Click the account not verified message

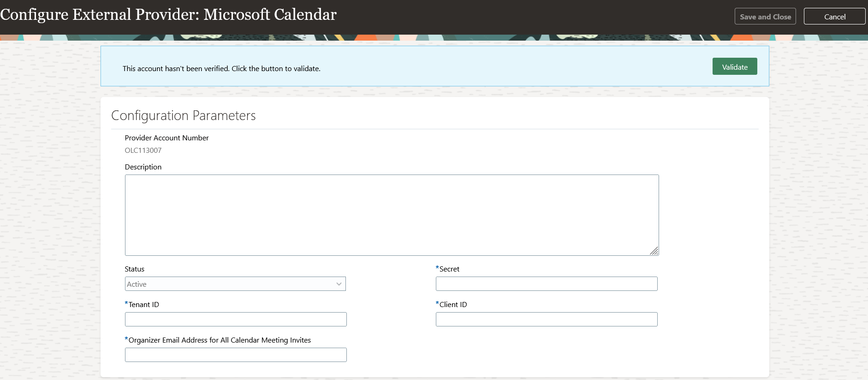(221, 69)
